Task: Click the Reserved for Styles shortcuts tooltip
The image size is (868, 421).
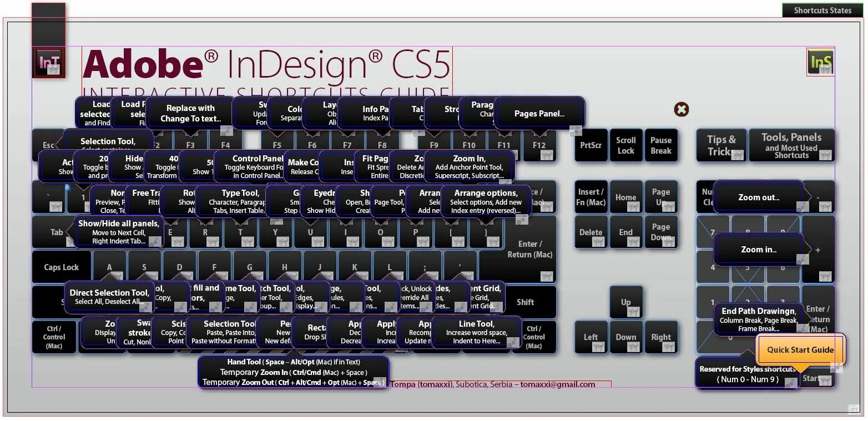Action: [x=748, y=373]
